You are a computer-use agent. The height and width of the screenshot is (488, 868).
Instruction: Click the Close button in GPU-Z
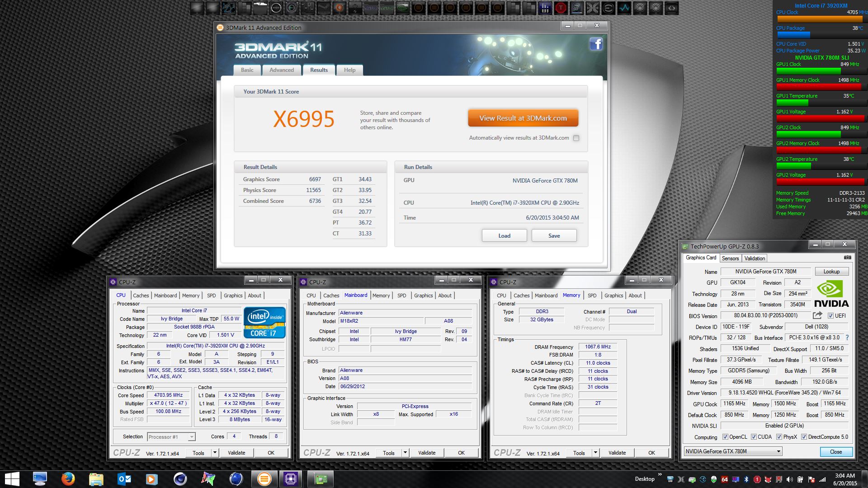pyautogui.click(x=836, y=452)
